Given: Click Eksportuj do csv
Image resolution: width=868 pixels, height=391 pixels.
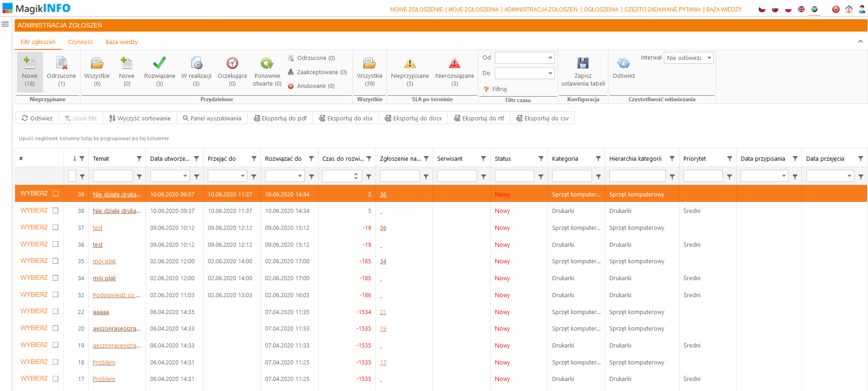Looking at the screenshot, I should pos(542,118).
